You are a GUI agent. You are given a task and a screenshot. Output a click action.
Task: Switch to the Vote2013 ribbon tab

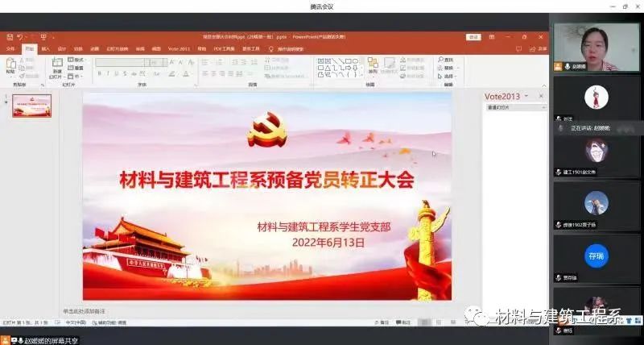pos(179,49)
